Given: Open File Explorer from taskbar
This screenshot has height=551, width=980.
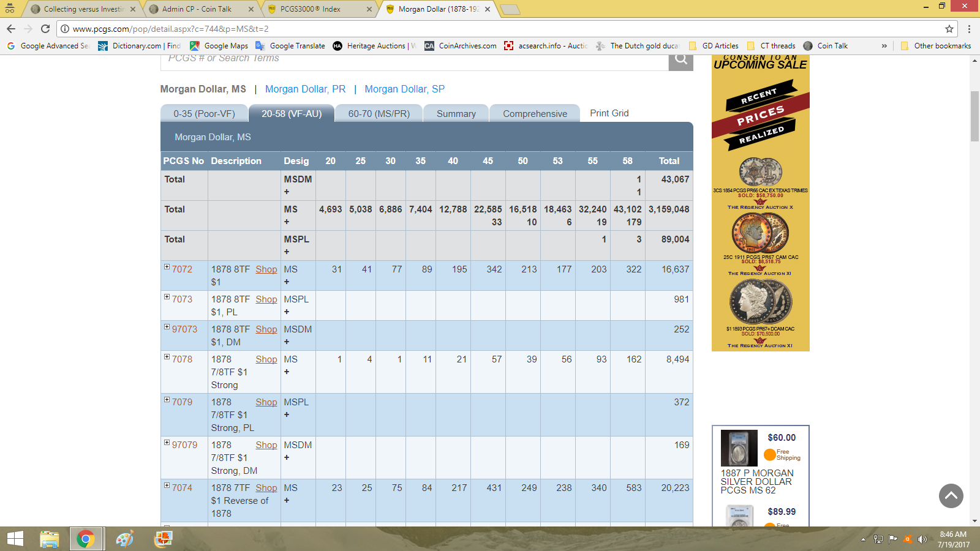Looking at the screenshot, I should pyautogui.click(x=50, y=539).
